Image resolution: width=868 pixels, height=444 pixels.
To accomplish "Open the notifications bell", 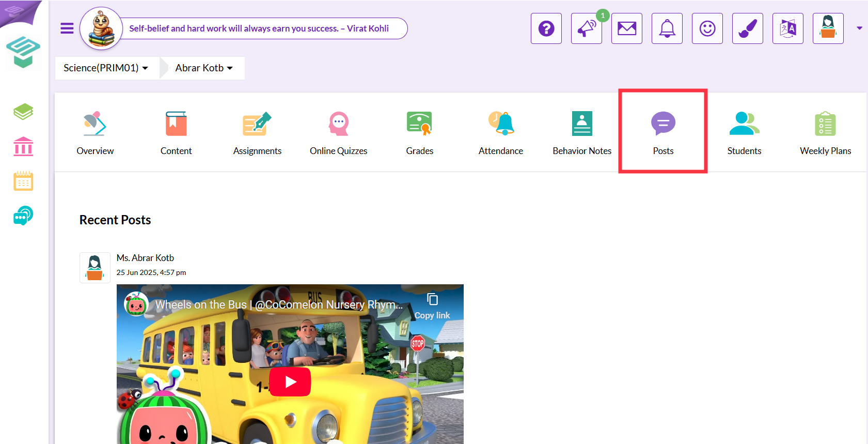I will pyautogui.click(x=667, y=28).
